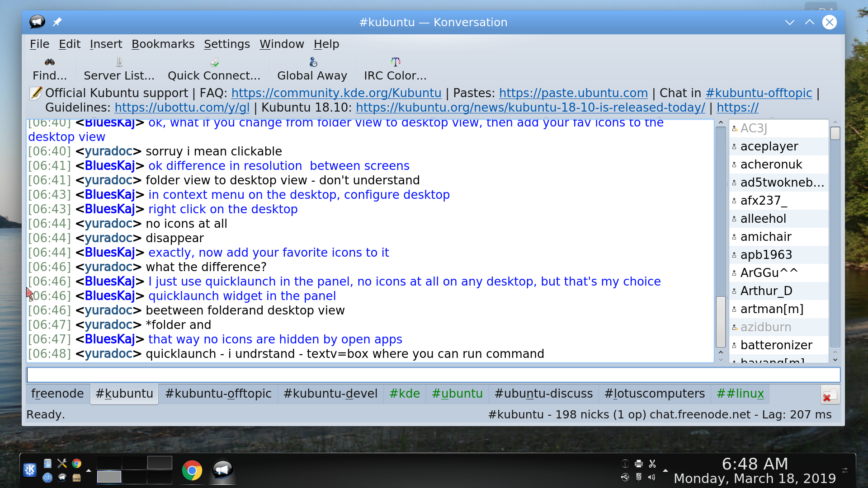Open the paste.ubuntu.com link
This screenshot has height=488, width=868.
pos(573,93)
